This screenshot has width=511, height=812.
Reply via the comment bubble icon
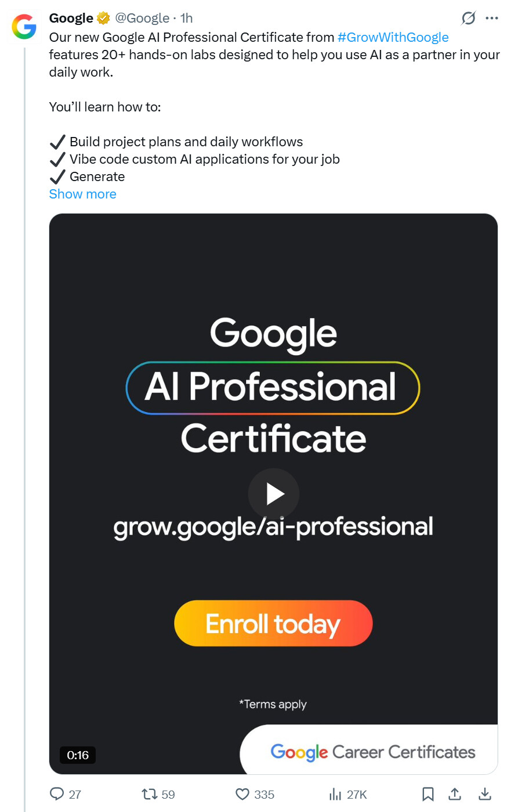[57, 793]
